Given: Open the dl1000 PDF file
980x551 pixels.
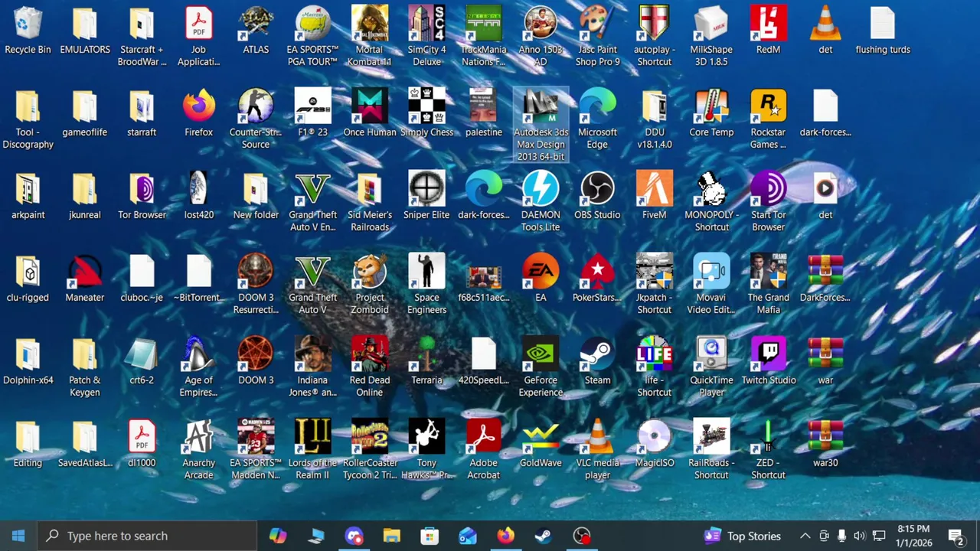Looking at the screenshot, I should click(142, 444).
